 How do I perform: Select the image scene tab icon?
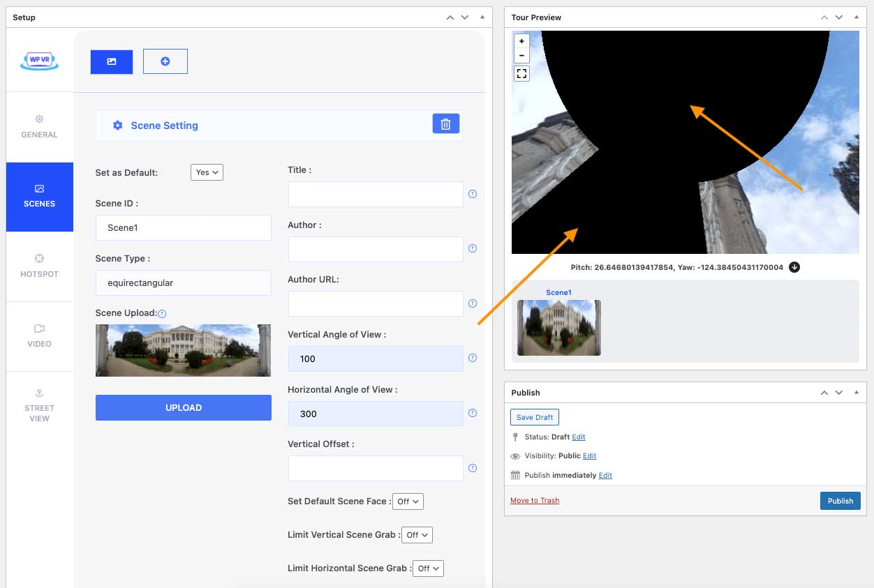pos(112,61)
